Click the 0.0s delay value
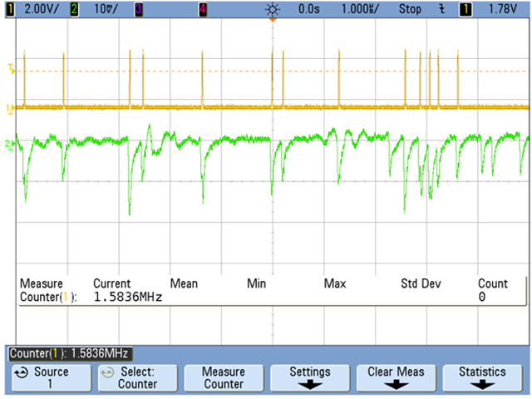The image size is (532, 399). pyautogui.click(x=309, y=9)
